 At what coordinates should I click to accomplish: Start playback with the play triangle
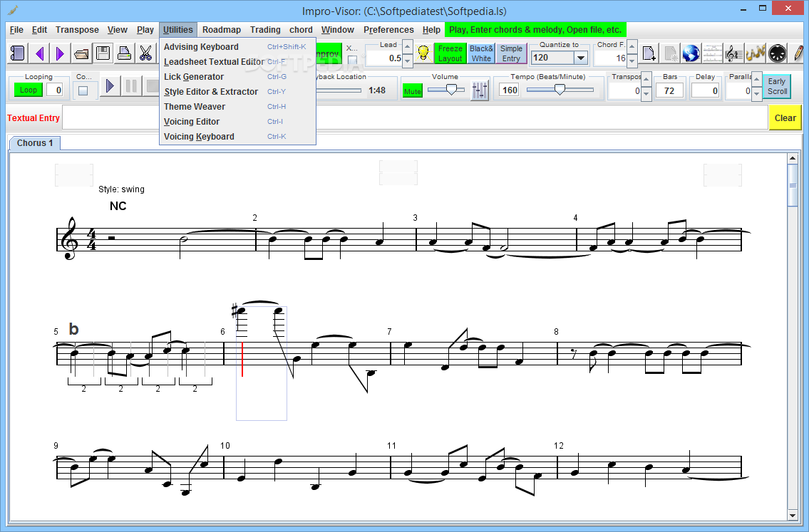click(110, 85)
